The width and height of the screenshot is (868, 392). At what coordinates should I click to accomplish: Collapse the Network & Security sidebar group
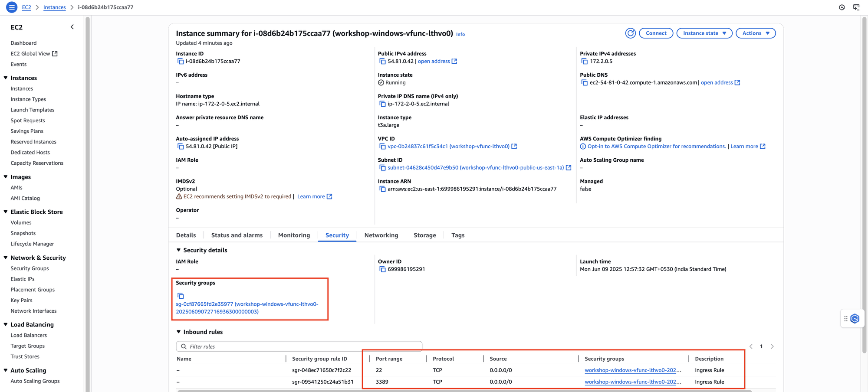6,258
